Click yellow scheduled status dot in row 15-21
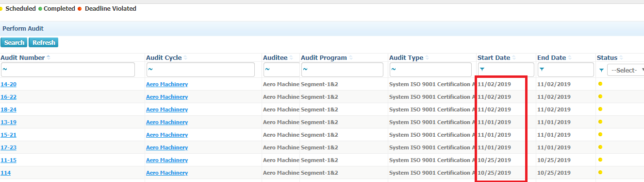 (x=600, y=134)
